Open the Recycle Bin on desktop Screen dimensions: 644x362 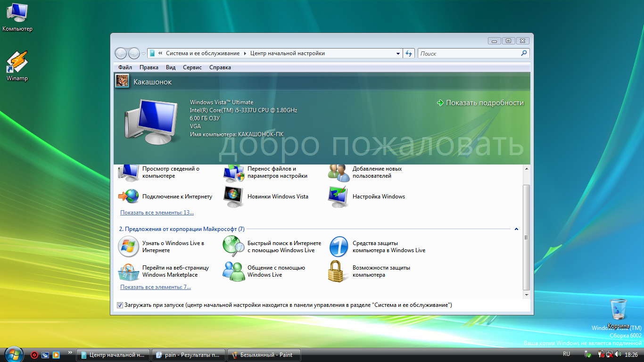tap(618, 311)
